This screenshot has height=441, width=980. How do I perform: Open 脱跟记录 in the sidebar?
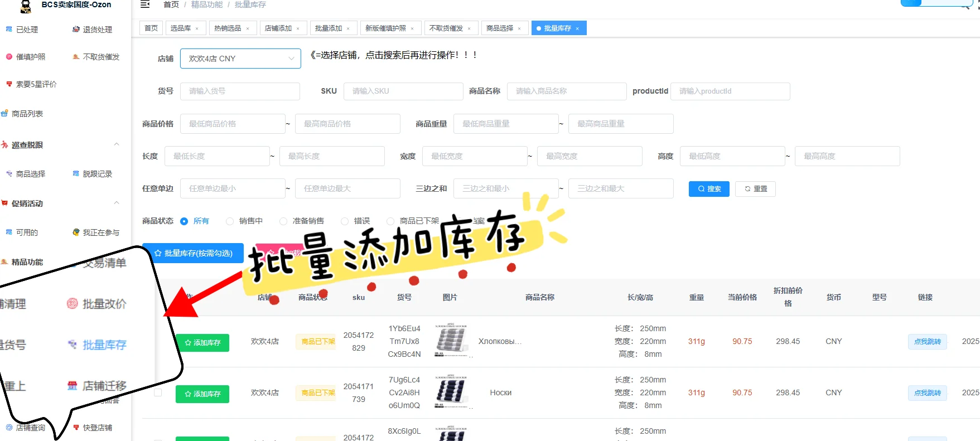[x=93, y=174]
